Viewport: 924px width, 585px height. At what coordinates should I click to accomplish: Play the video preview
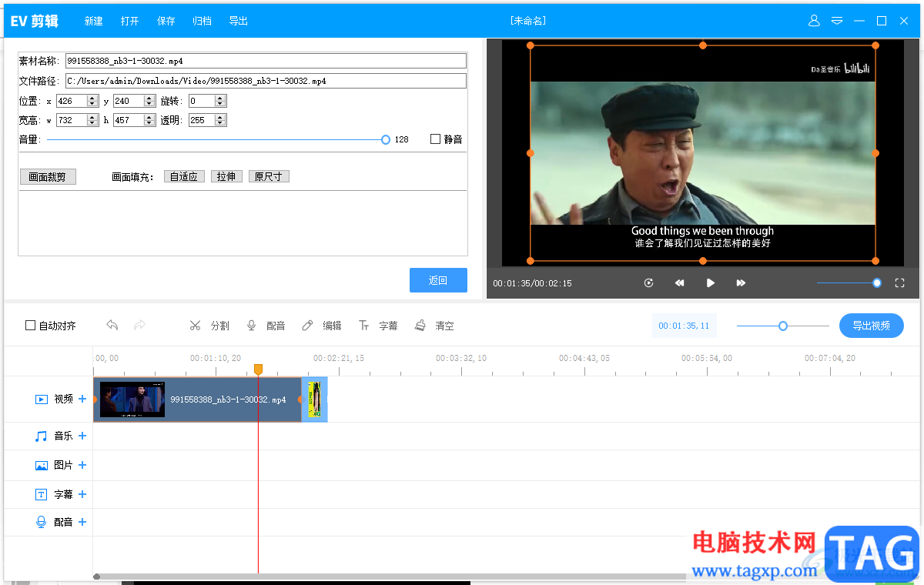point(710,283)
